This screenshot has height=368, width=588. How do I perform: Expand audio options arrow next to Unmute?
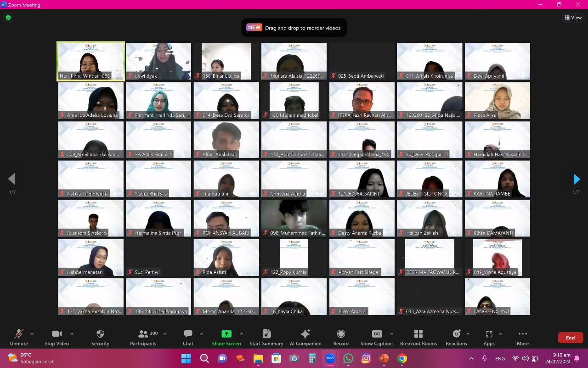[32, 334]
